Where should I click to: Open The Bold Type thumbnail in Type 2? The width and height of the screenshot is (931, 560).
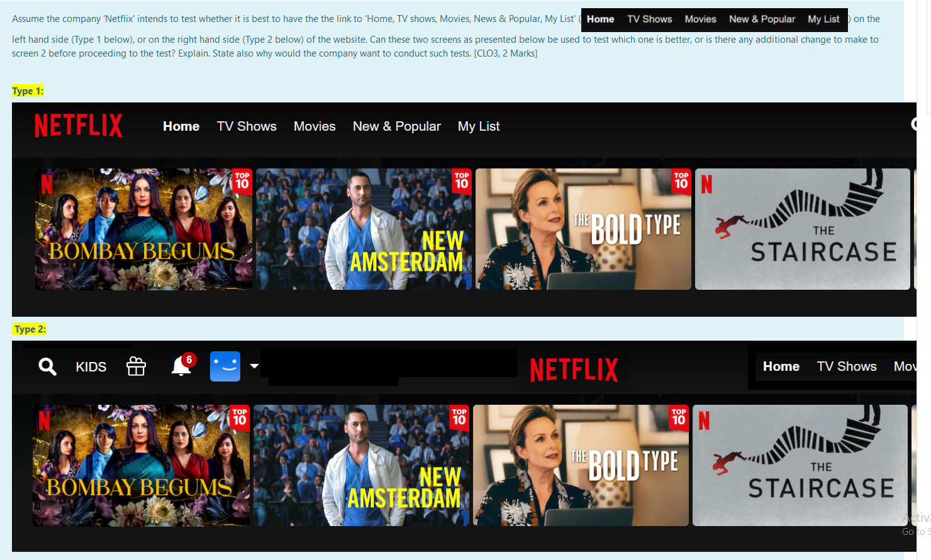(581, 465)
